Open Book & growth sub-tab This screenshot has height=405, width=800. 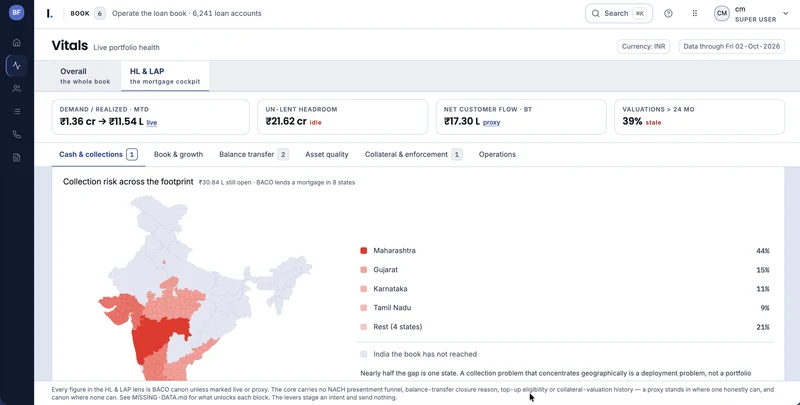tap(178, 155)
